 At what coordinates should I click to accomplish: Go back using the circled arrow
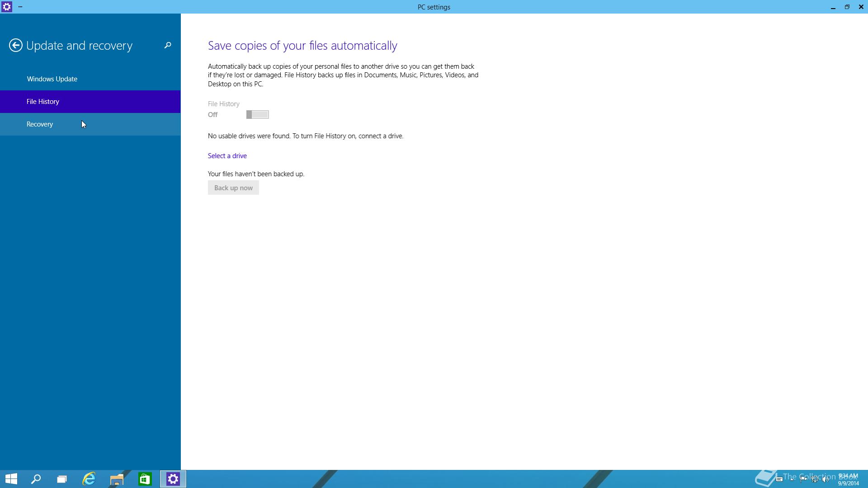(15, 45)
